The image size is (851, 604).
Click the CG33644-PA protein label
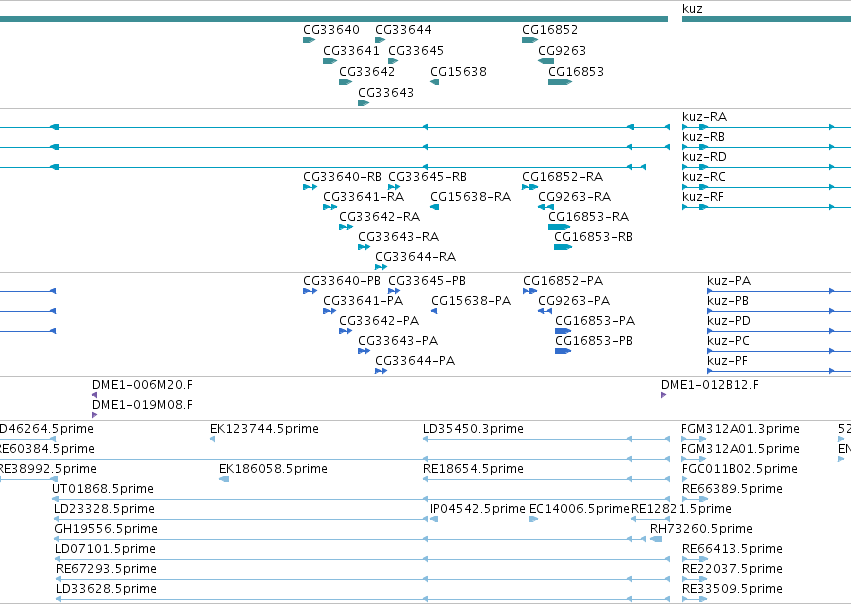coord(415,361)
